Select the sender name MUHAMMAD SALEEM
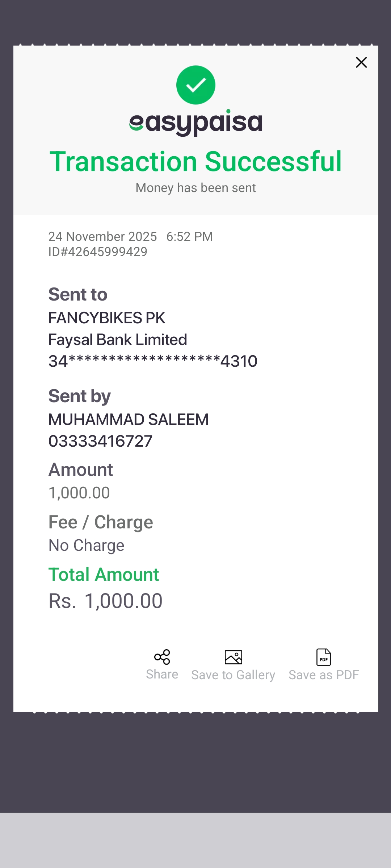Screen dimensions: 391x868 [x=129, y=420]
